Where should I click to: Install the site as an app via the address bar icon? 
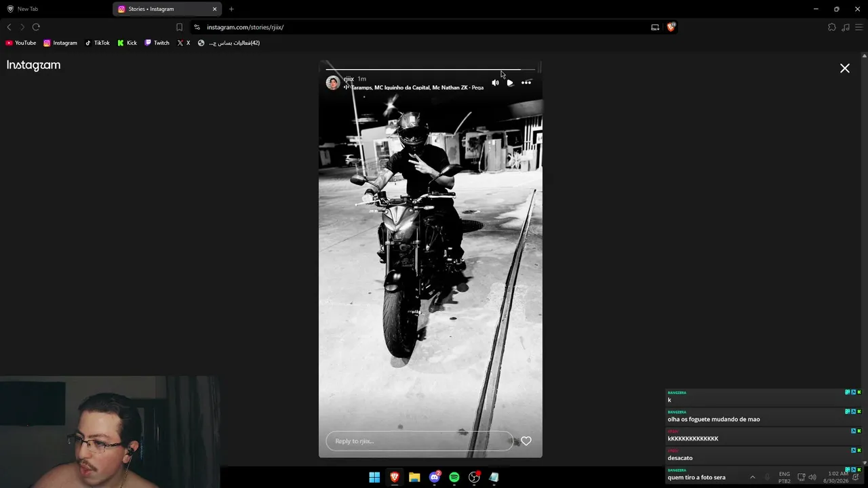pos(655,27)
